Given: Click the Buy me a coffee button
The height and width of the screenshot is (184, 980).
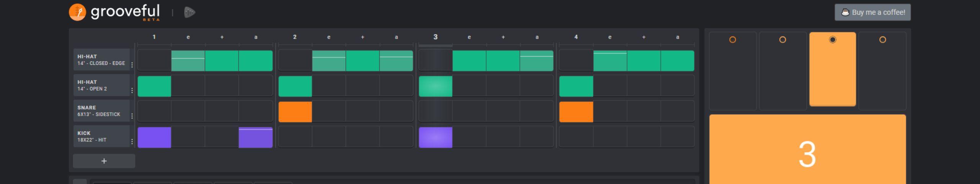Looking at the screenshot, I should coord(872,12).
